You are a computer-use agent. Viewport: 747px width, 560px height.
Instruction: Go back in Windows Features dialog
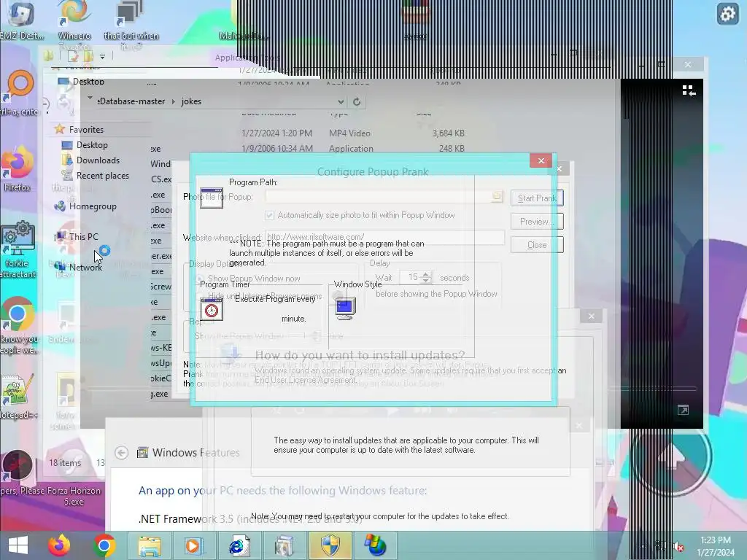122,452
